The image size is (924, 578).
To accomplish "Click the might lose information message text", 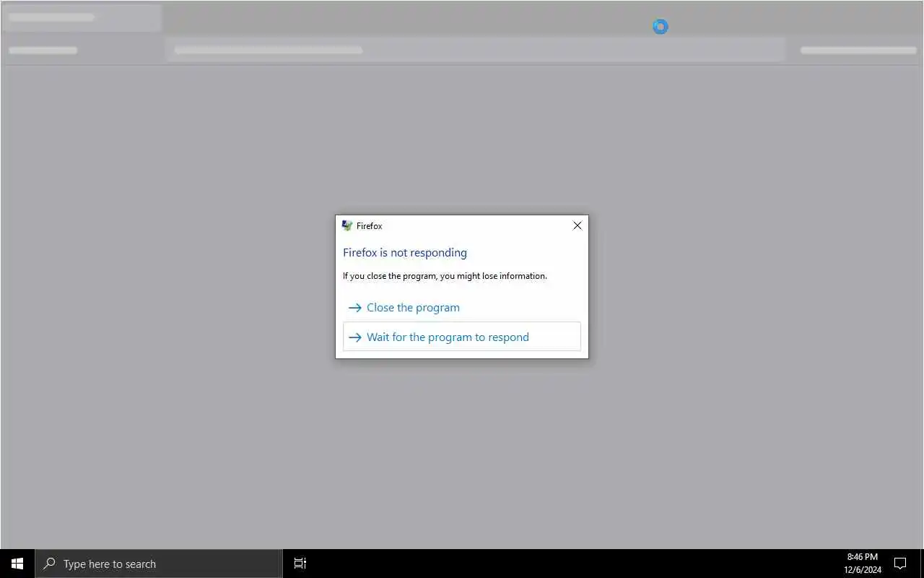I will [445, 276].
